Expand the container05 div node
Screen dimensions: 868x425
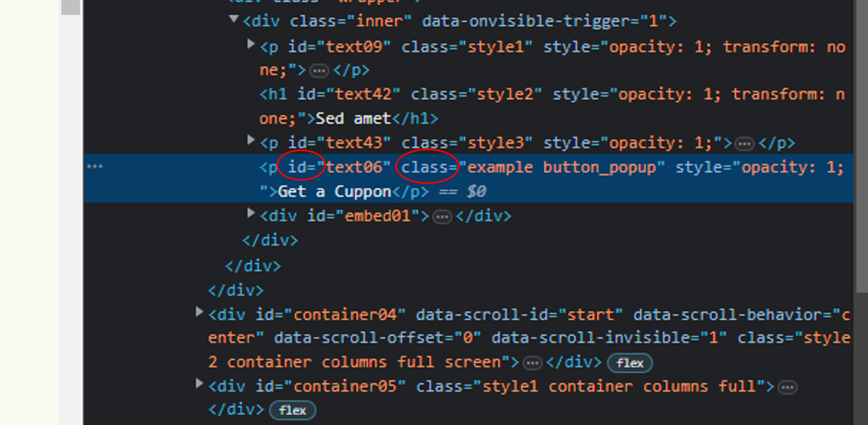pyautogui.click(x=200, y=384)
